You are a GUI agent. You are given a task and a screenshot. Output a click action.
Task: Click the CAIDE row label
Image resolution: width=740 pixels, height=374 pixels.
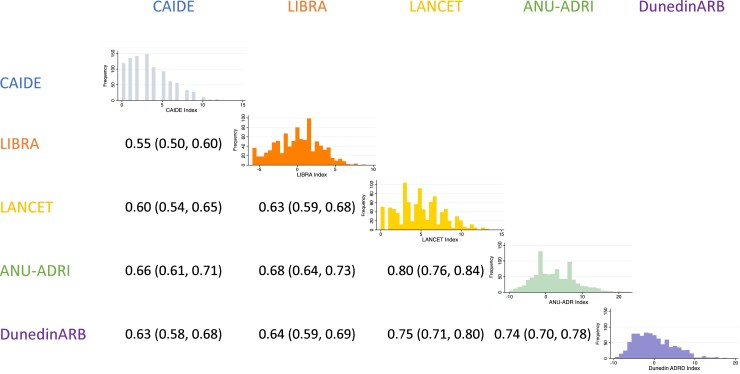(x=21, y=83)
